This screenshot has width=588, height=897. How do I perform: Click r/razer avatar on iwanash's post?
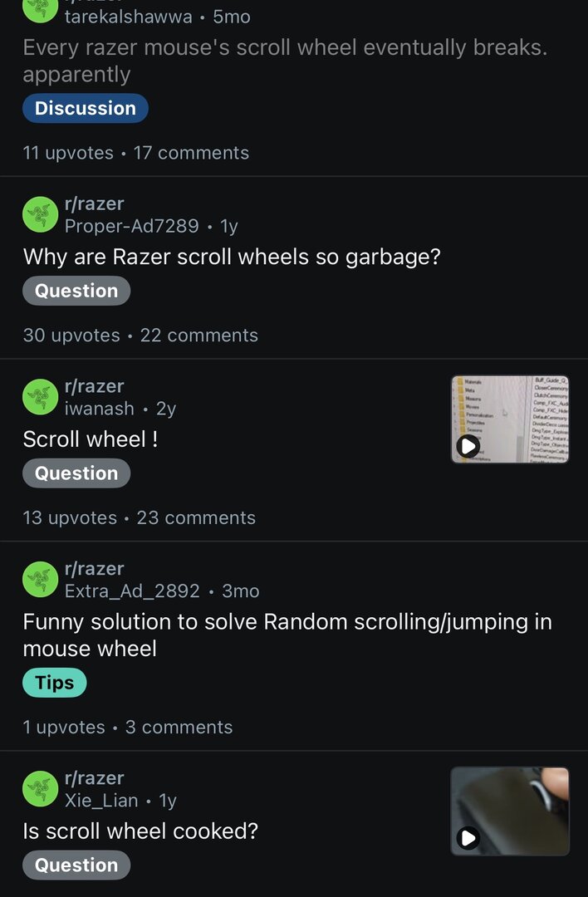(x=40, y=397)
